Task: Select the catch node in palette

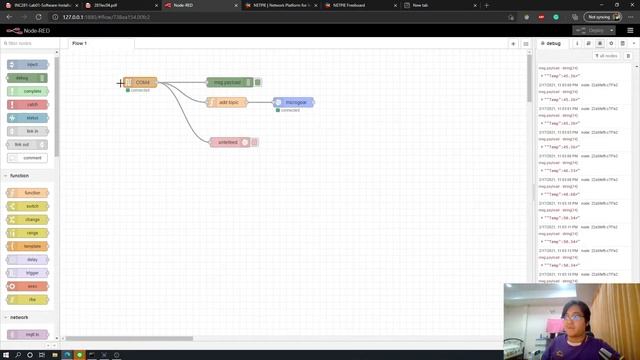Action: tap(28, 105)
